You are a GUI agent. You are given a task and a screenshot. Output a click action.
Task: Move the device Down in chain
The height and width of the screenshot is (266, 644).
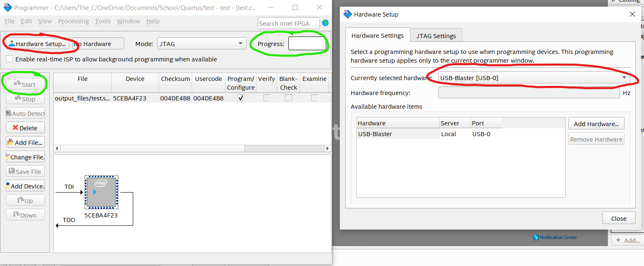click(25, 215)
